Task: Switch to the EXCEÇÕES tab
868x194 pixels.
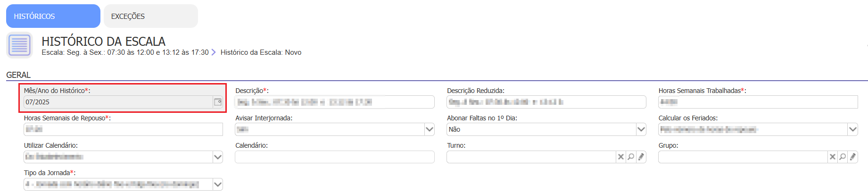Action: pos(150,16)
